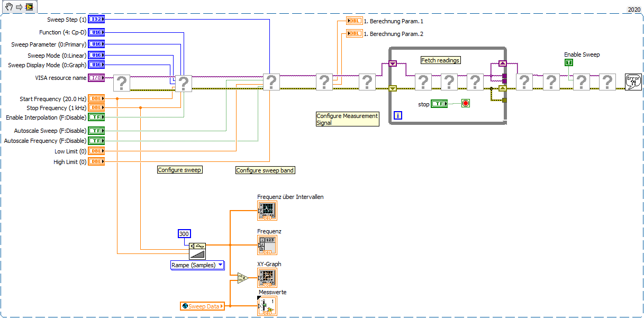Select the Sweep Display Mode U16 terminal
This screenshot has height=318, width=644.
pos(96,65)
